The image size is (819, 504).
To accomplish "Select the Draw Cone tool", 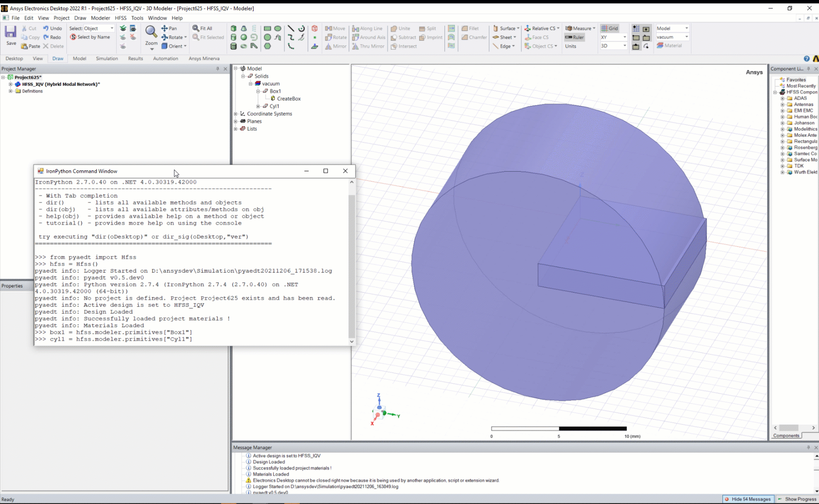I will coord(244,28).
